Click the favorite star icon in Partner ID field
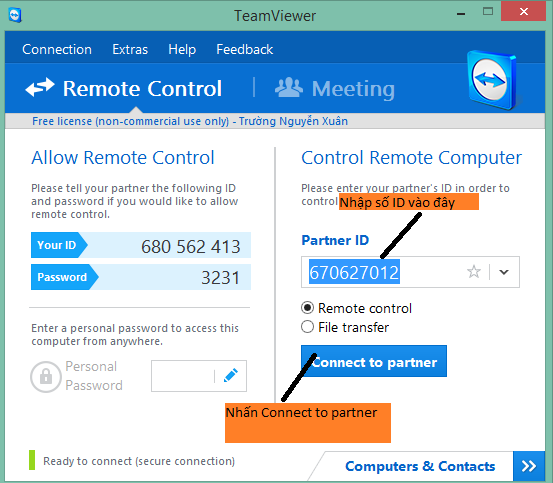The width and height of the screenshot is (553, 483). [474, 272]
